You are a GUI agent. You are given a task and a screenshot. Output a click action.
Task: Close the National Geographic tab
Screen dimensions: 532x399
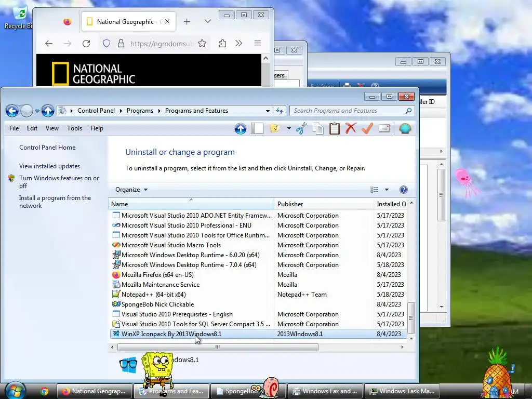(167, 21)
